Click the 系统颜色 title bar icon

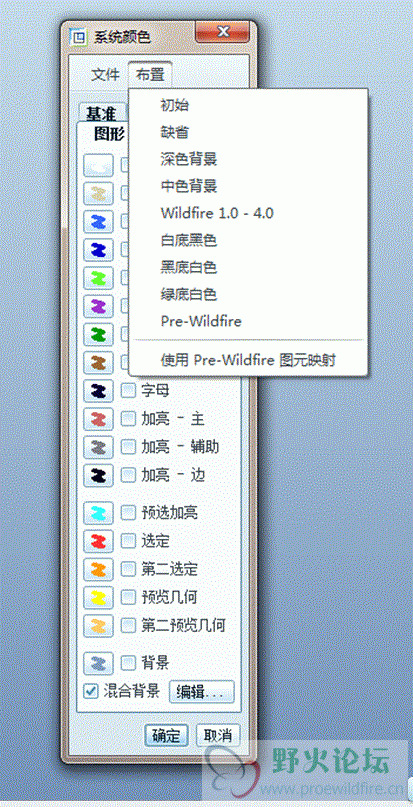78,37
